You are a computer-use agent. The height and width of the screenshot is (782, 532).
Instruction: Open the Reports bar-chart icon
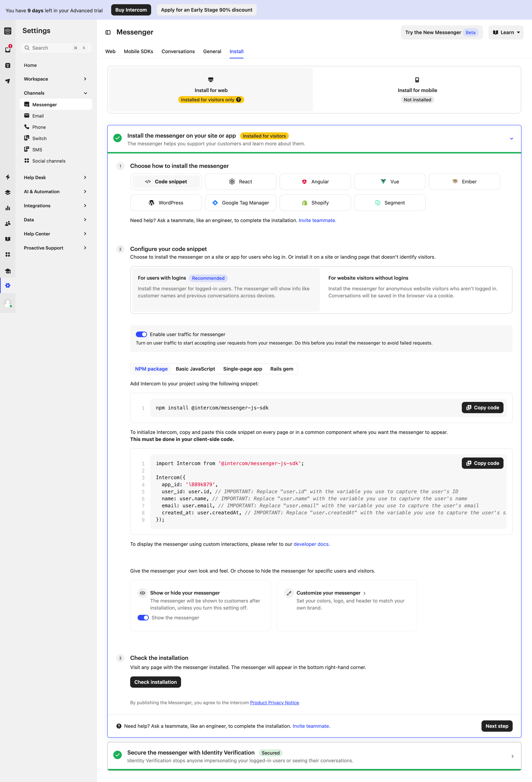tap(8, 208)
